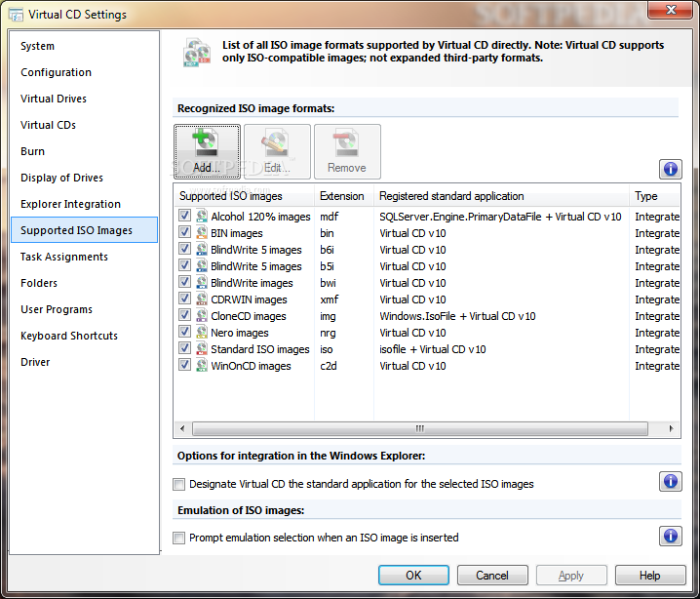Viewport: 700px width, 599px height.
Task: Toggle CDRWIN images checkbox
Action: (x=184, y=298)
